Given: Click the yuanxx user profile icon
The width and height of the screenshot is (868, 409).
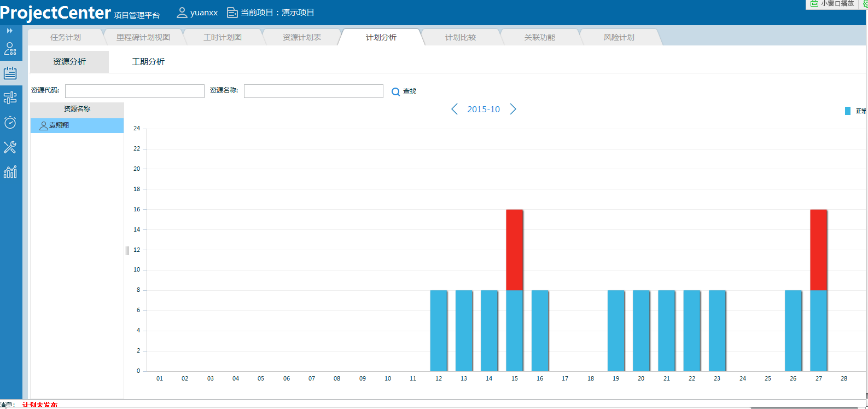Looking at the screenshot, I should pyautogui.click(x=182, y=13).
